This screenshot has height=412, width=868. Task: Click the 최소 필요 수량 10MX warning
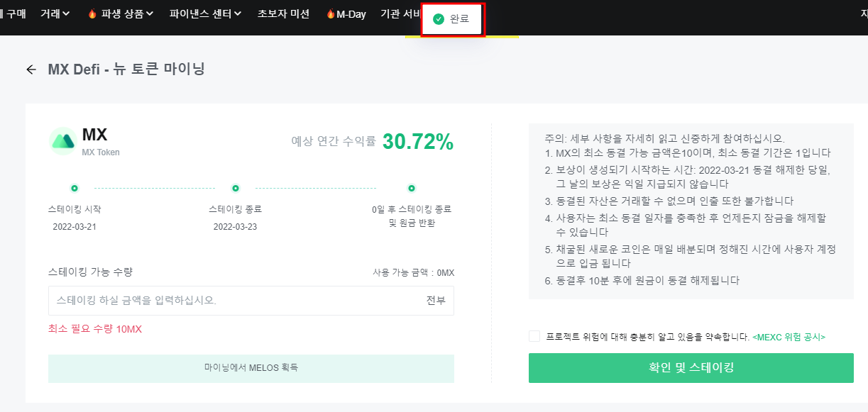pos(94,329)
